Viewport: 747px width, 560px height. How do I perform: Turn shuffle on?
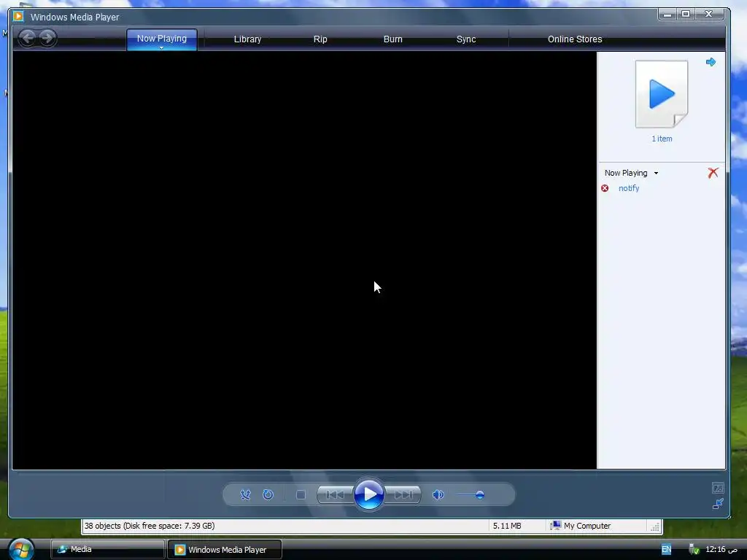[x=245, y=495]
